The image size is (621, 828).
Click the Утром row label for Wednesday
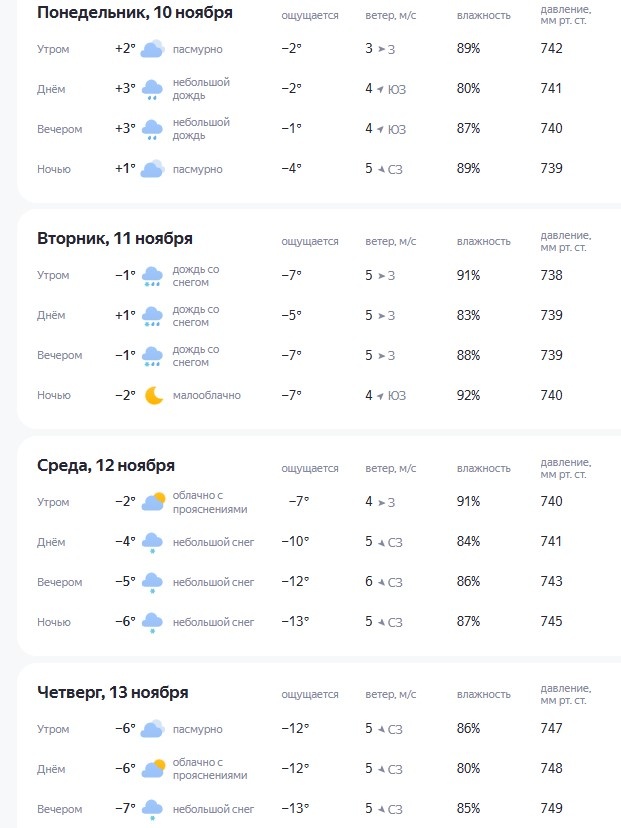click(x=54, y=501)
